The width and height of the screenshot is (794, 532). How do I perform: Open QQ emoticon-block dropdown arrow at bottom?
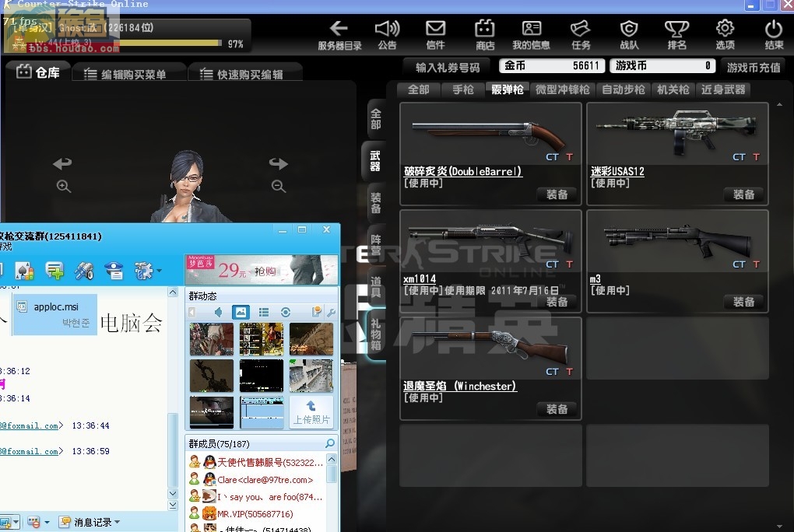click(47, 522)
